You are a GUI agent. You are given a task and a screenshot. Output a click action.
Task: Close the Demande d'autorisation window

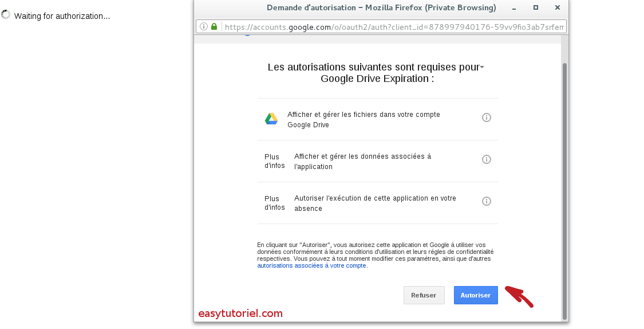pyautogui.click(x=558, y=7)
